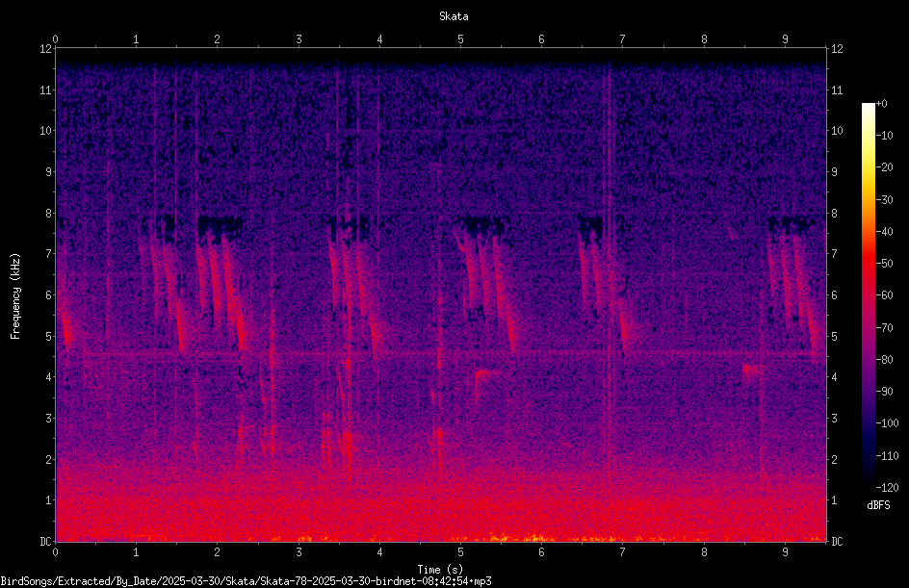Click the "0" tick on the bottom time axis
Viewport: 909px width, 588px height.
[x=55, y=552]
